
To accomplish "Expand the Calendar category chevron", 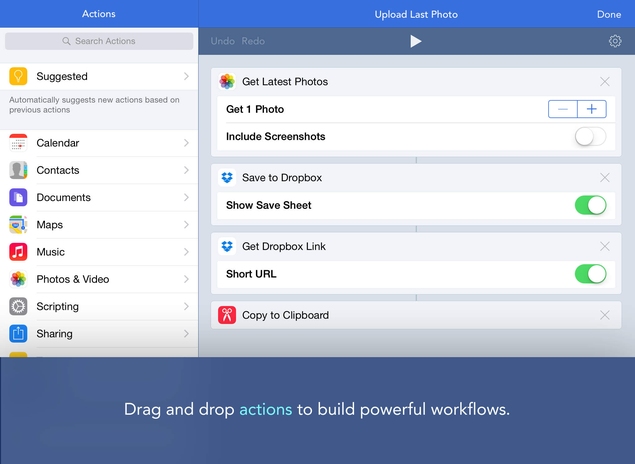I will pyautogui.click(x=186, y=143).
